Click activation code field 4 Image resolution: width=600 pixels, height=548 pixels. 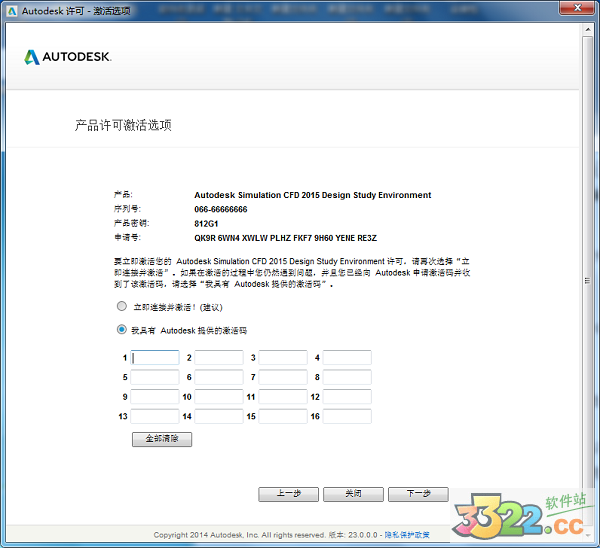click(x=347, y=357)
